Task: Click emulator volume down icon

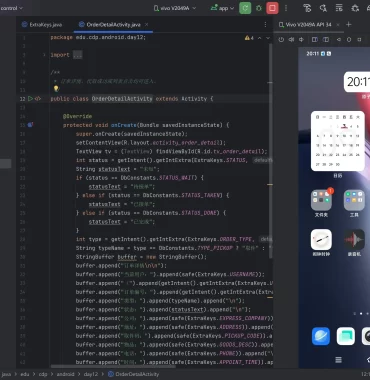Action: 301,40
